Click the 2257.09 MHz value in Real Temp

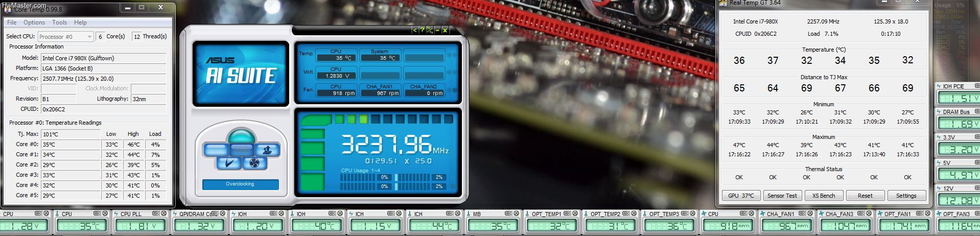pyautogui.click(x=823, y=21)
